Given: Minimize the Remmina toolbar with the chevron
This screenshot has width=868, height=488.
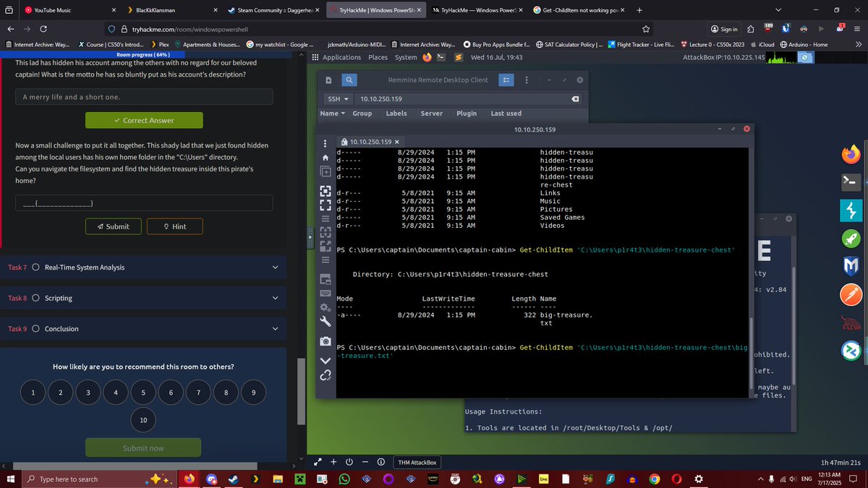Looking at the screenshot, I should [x=325, y=359].
